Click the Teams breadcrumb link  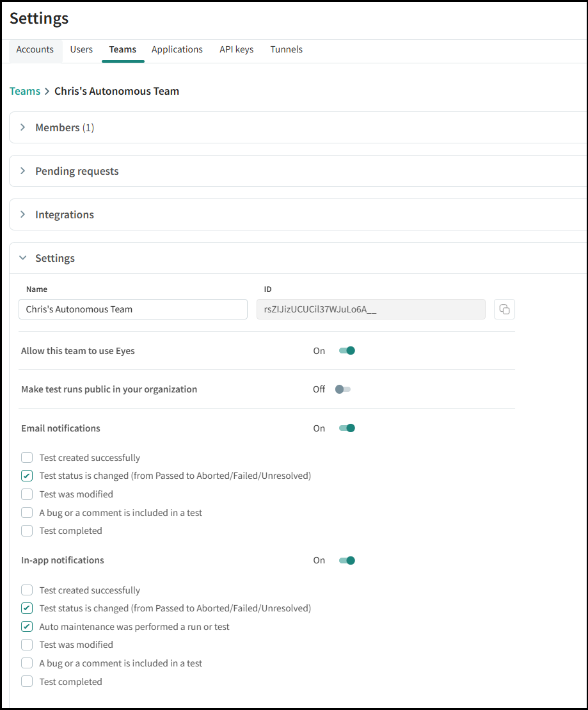pyautogui.click(x=25, y=91)
